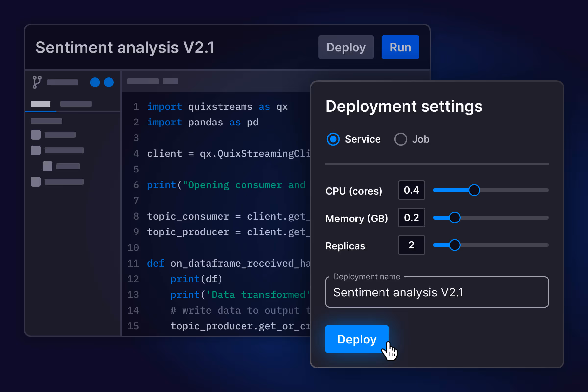The height and width of the screenshot is (392, 588).
Task: Click the second blue circle in sidebar header
Action: tap(109, 82)
